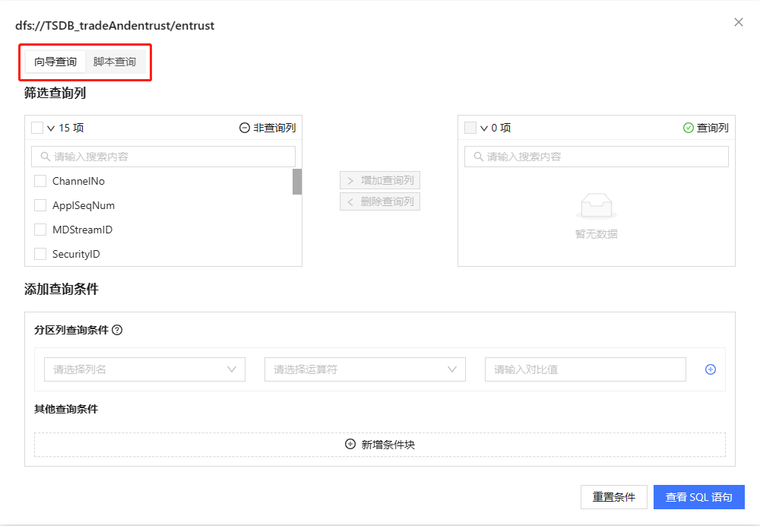760x526 pixels.
Task: Click the blue plus circle to add condition
Action: (x=711, y=369)
